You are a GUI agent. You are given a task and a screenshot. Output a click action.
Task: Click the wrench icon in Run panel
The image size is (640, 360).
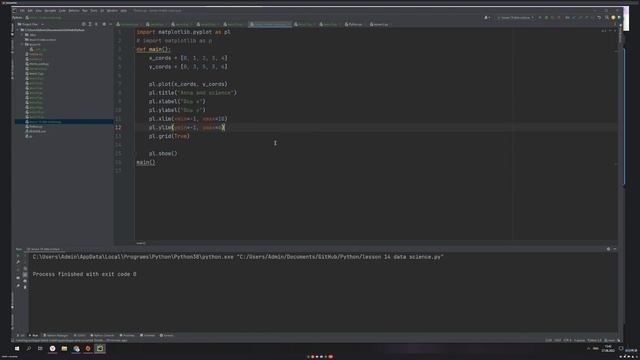click(18, 262)
